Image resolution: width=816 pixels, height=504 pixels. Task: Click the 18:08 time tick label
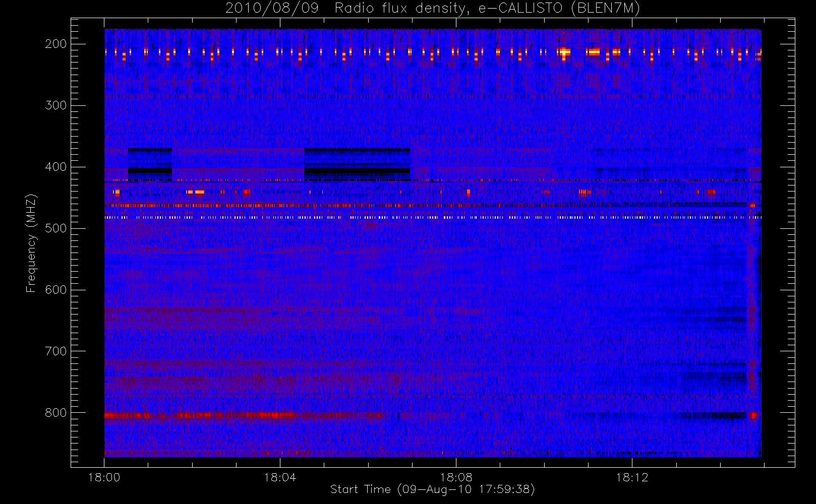pyautogui.click(x=456, y=477)
